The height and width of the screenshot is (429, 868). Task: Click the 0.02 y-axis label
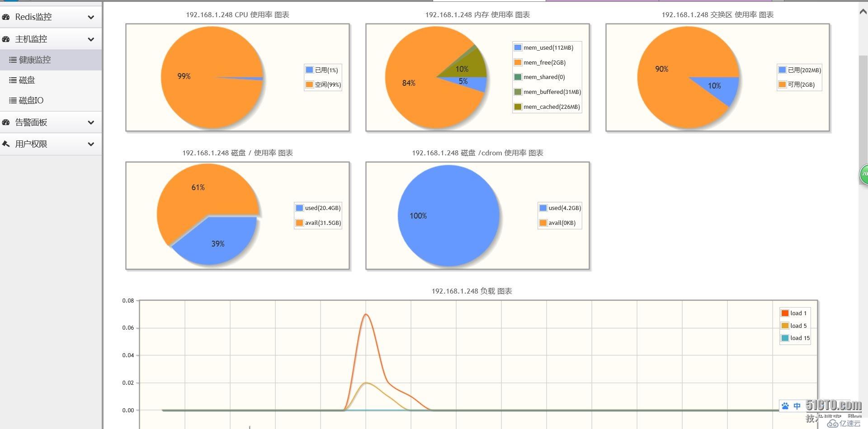click(x=128, y=383)
